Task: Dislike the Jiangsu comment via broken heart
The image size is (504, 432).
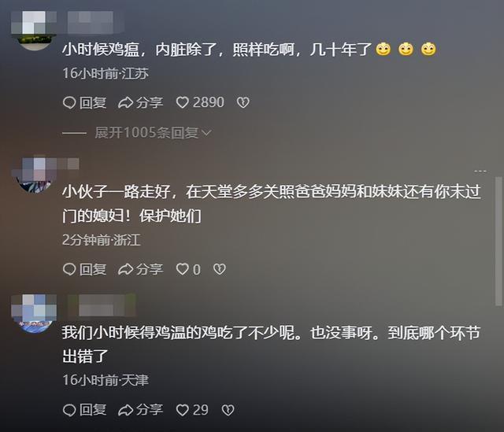Action: coord(243,102)
